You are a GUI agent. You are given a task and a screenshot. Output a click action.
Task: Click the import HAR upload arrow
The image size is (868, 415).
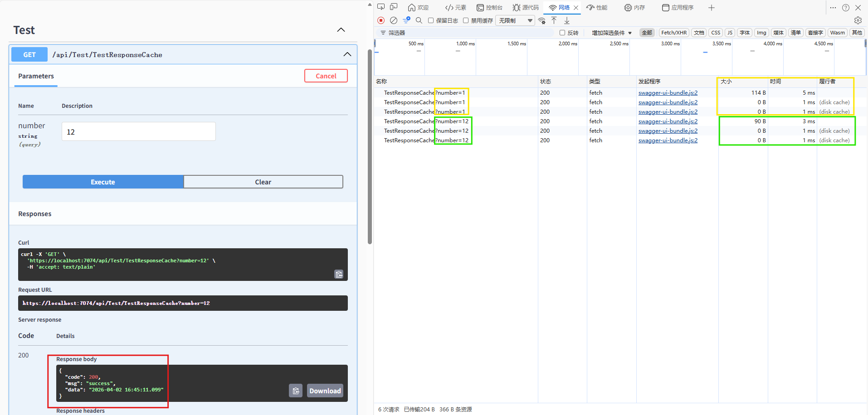[x=554, y=20]
